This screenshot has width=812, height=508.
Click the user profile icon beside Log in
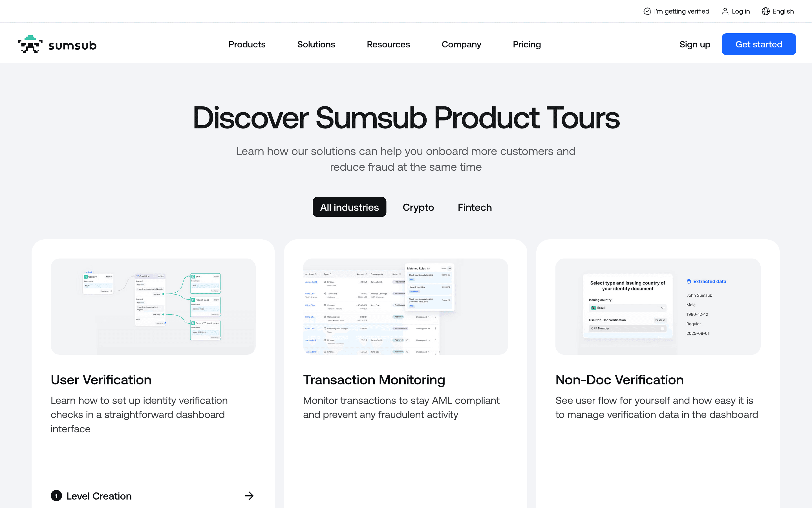click(x=725, y=11)
